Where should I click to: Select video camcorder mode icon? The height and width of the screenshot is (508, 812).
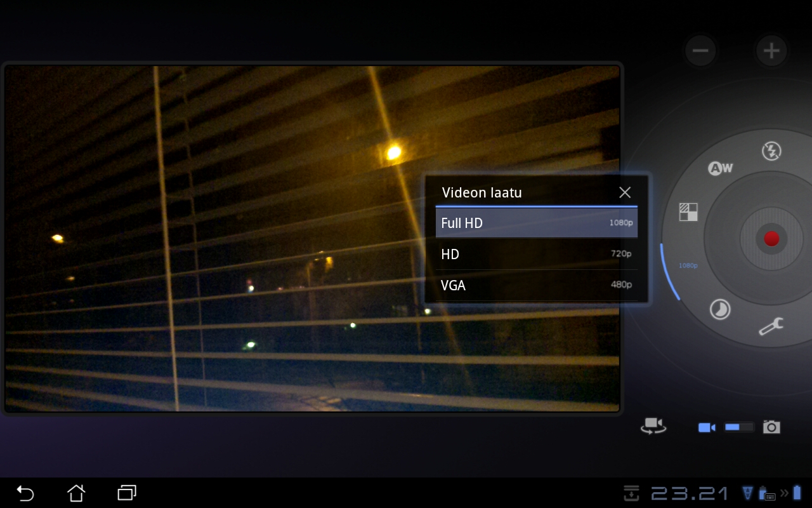[707, 427]
